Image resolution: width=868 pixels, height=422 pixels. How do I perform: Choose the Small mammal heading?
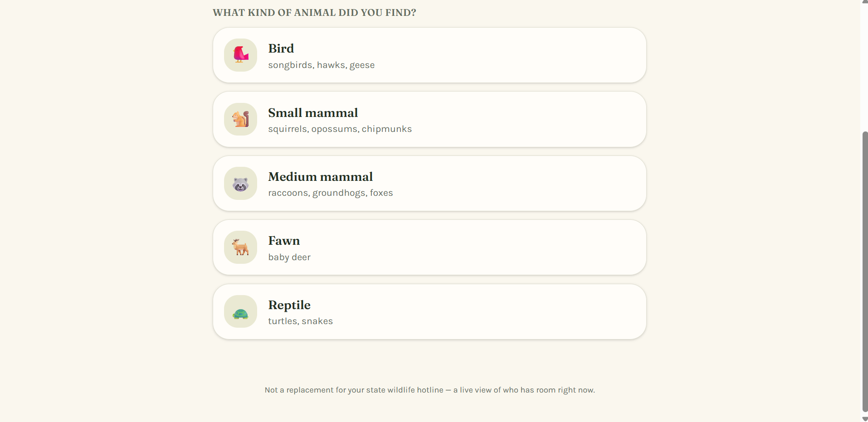313,113
